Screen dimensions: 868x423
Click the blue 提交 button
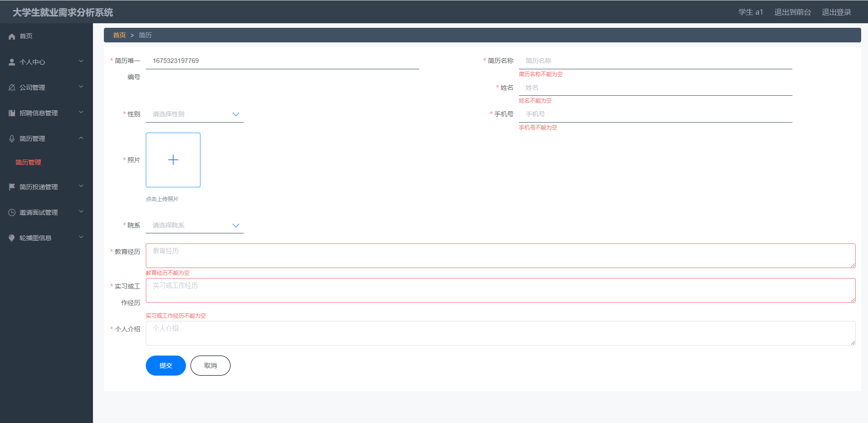coord(166,366)
